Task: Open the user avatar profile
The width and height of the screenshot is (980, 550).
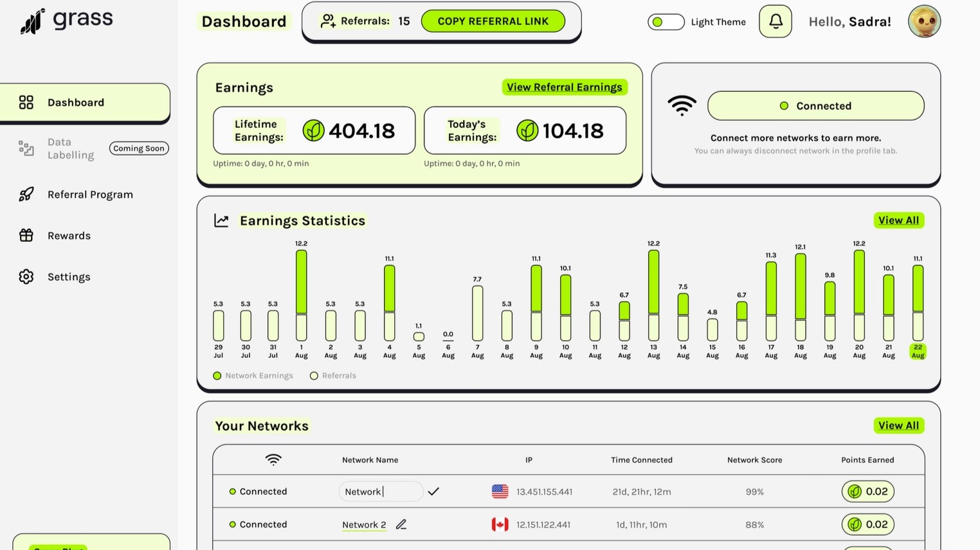Action: (x=925, y=21)
